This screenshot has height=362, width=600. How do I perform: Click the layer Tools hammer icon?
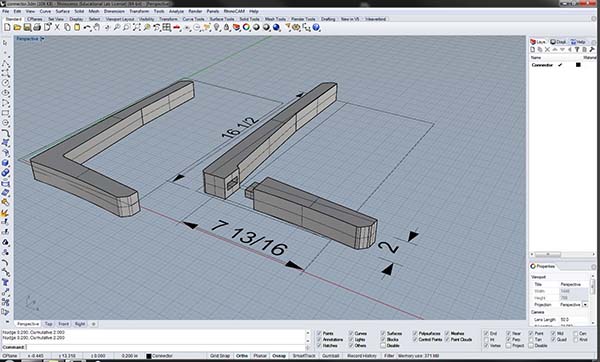point(592,49)
